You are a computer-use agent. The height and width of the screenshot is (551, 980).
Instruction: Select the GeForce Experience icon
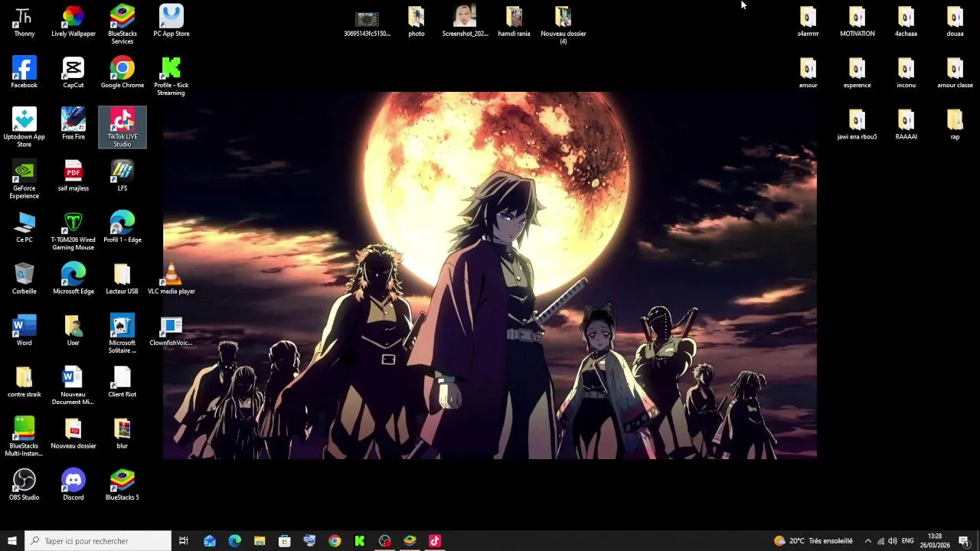tap(24, 180)
